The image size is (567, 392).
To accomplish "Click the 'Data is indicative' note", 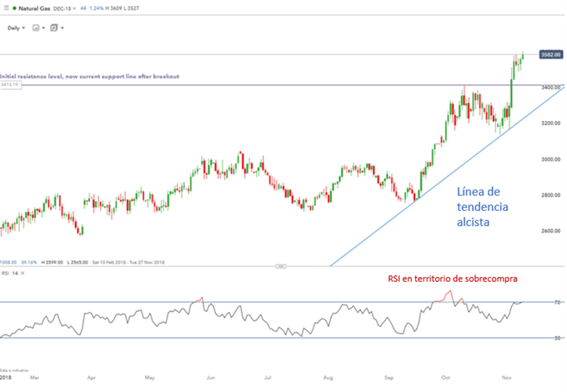I will point(14,370).
